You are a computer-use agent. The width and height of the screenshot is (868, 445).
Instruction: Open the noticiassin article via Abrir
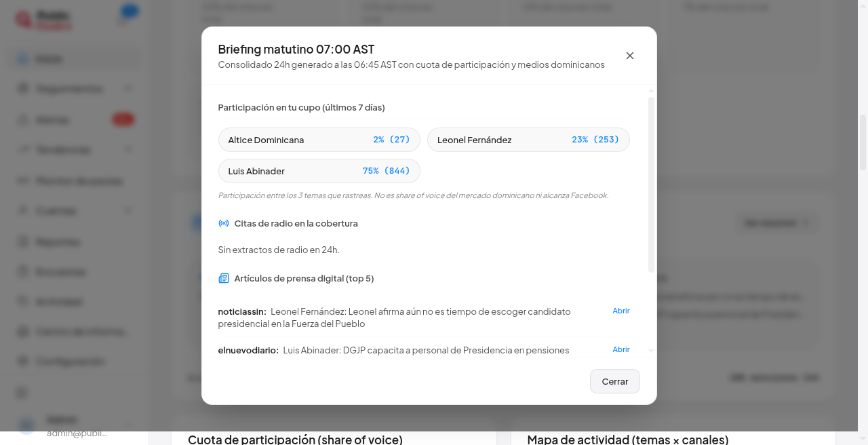pyautogui.click(x=621, y=311)
